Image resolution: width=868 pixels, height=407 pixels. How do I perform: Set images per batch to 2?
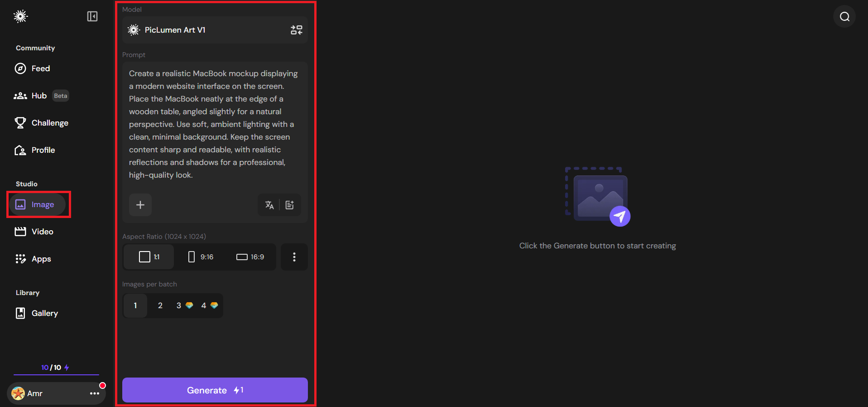[x=160, y=305]
